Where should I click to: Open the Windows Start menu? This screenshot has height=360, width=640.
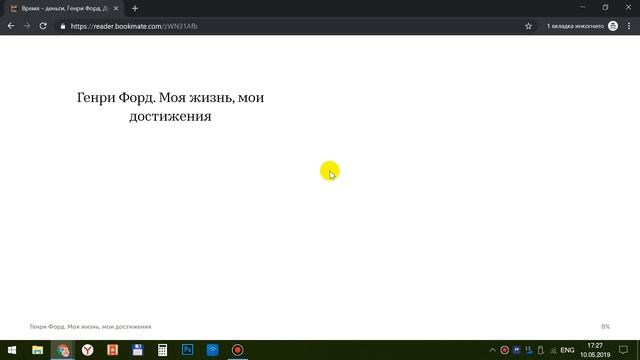click(x=12, y=350)
